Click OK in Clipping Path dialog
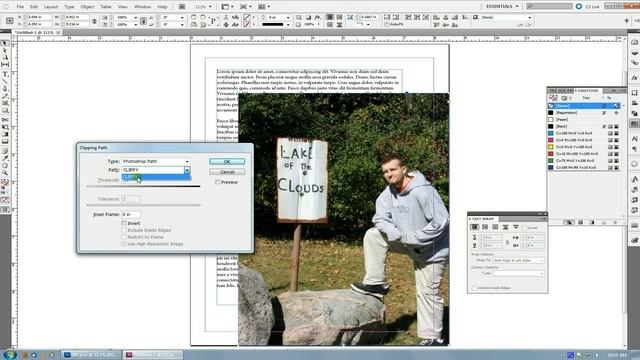640x360 pixels. pos(227,162)
